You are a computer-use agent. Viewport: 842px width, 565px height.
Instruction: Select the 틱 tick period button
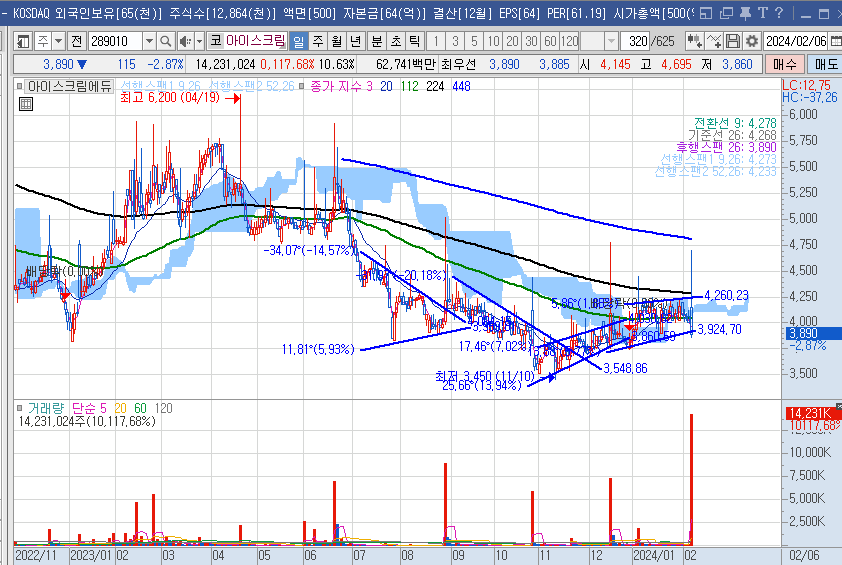click(415, 41)
